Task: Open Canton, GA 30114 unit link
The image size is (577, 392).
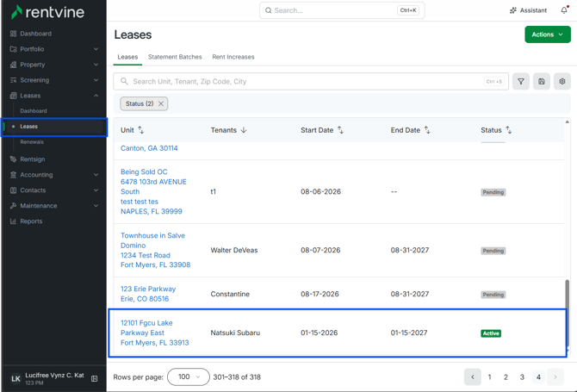Action: click(149, 148)
